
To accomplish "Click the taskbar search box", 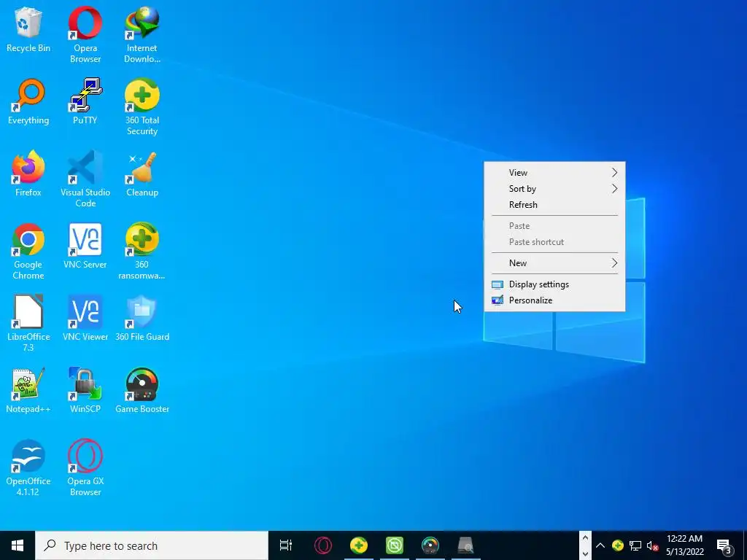I will (152, 545).
